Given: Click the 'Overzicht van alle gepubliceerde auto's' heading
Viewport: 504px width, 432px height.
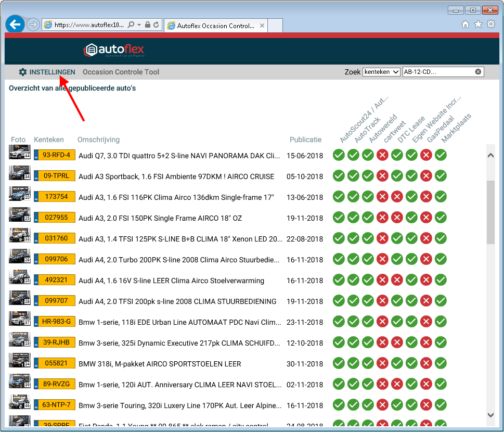Looking at the screenshot, I should 72,88.
